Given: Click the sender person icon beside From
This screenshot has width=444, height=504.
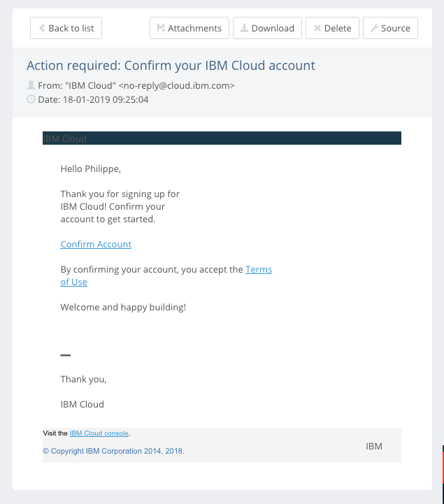Looking at the screenshot, I should (x=31, y=85).
